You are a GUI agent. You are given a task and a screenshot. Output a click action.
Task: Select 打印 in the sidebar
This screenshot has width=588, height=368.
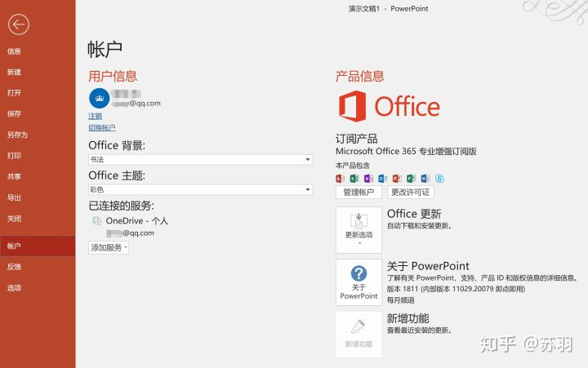tap(14, 156)
